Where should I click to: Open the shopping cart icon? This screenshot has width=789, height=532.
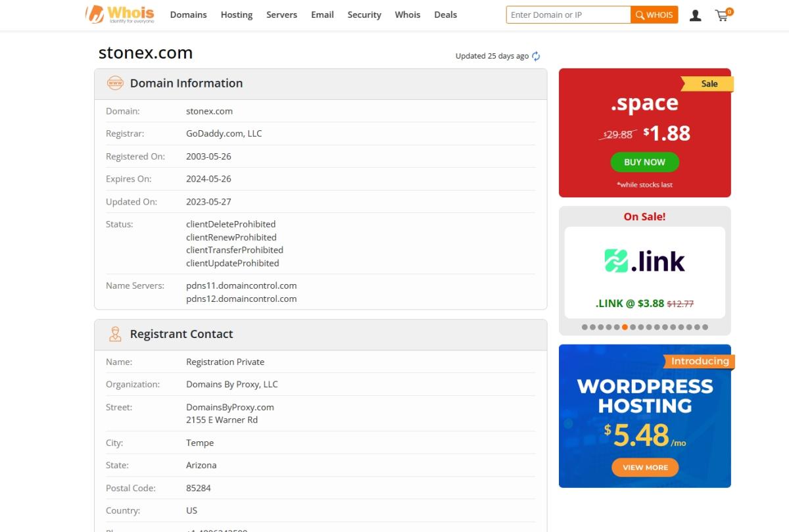pos(723,15)
